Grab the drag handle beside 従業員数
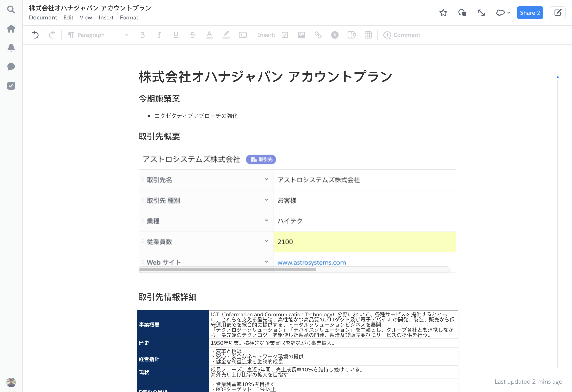The width and height of the screenshot is (572, 392). pos(143,242)
